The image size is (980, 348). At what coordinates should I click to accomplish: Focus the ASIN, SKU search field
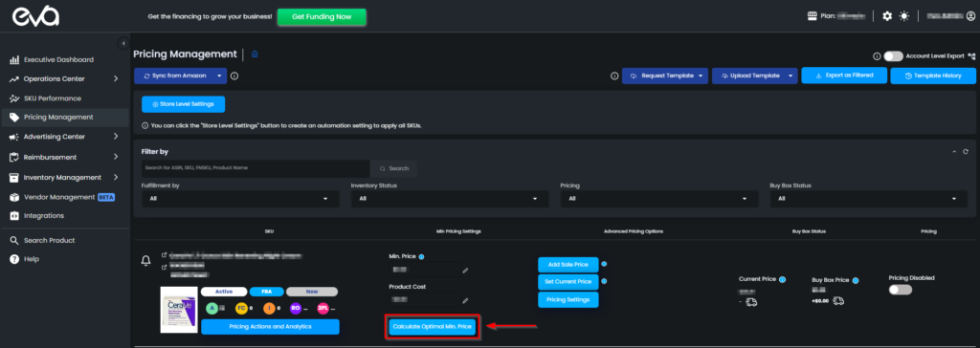tap(256, 168)
